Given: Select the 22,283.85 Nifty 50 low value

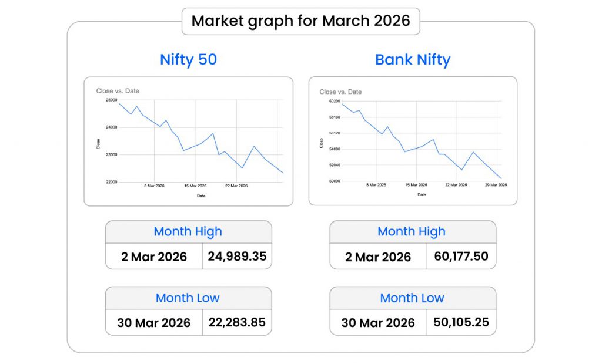Looking at the screenshot, I should click(237, 322).
